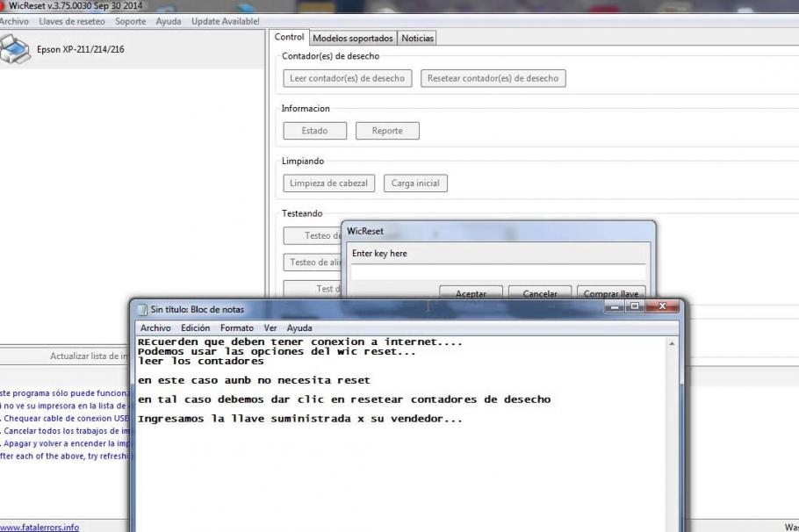Screen dimensions: 799x532
Task: Open the Archivo menu in WicReset
Action: click(14, 21)
